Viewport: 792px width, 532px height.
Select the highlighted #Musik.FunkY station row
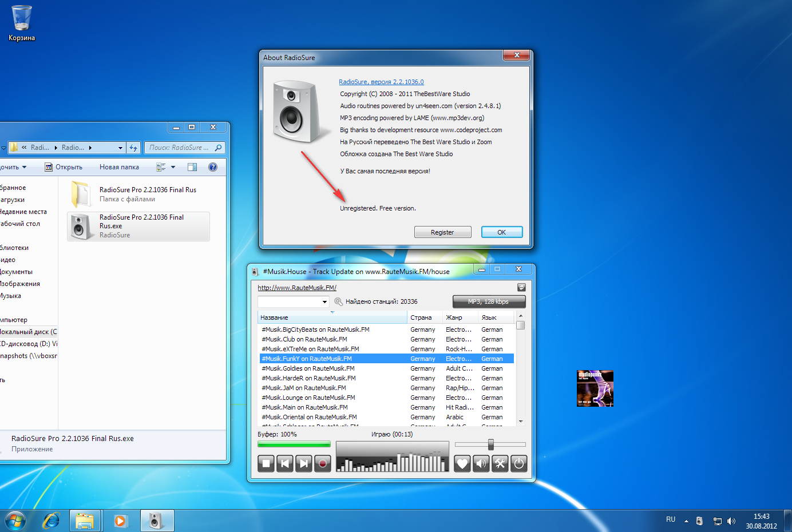point(387,359)
